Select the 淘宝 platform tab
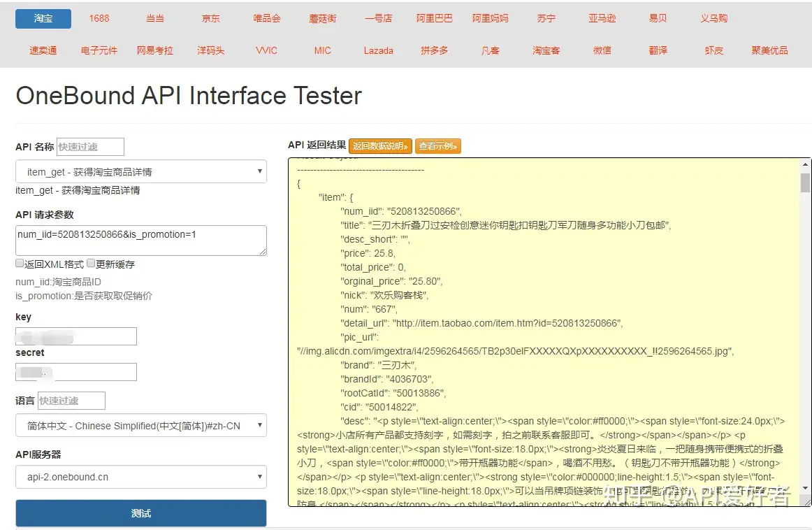 (x=43, y=19)
